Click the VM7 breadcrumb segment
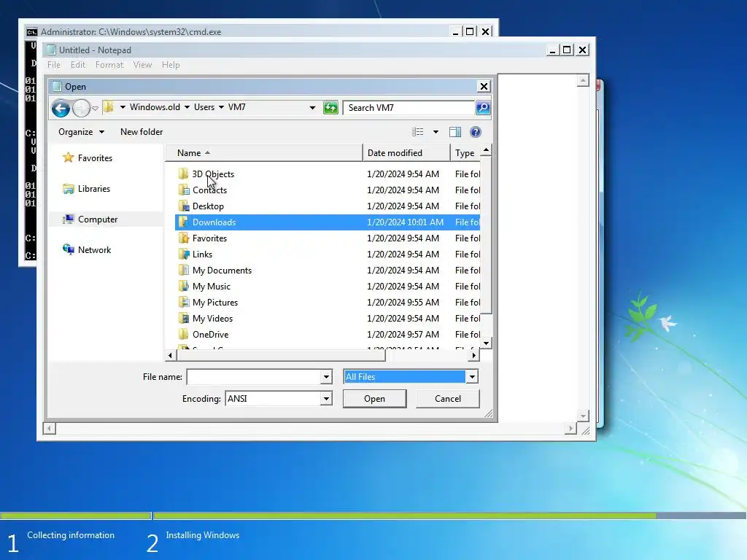 [x=237, y=107]
